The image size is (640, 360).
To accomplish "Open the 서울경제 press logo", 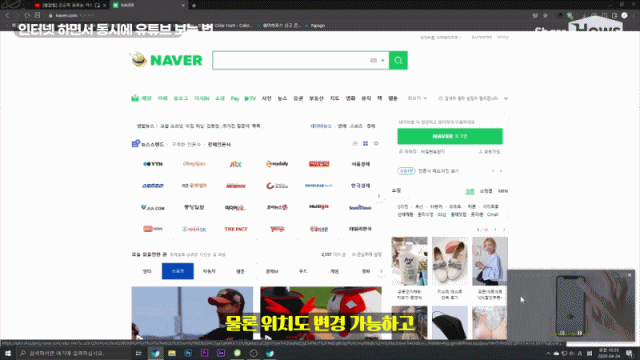I will tap(360, 164).
